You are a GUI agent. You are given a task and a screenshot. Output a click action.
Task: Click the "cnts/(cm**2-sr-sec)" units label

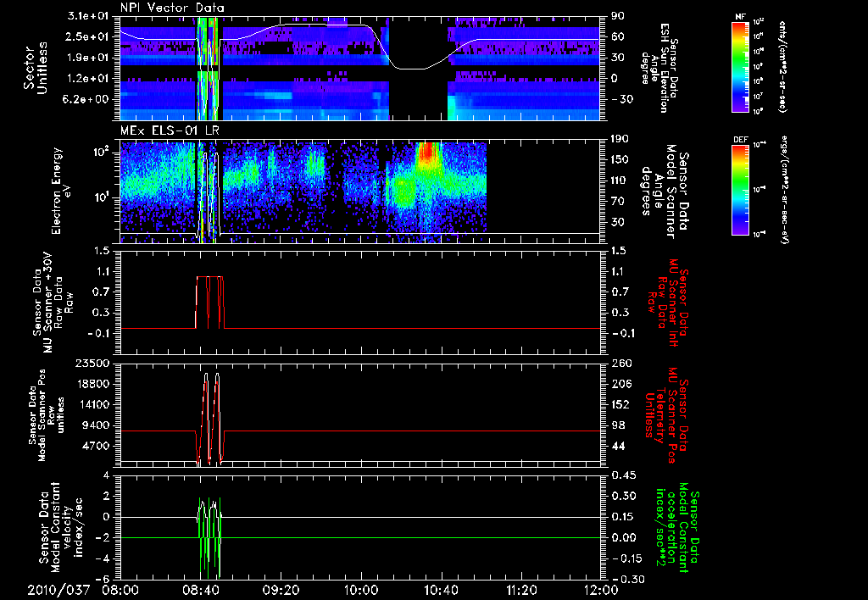tap(782, 66)
